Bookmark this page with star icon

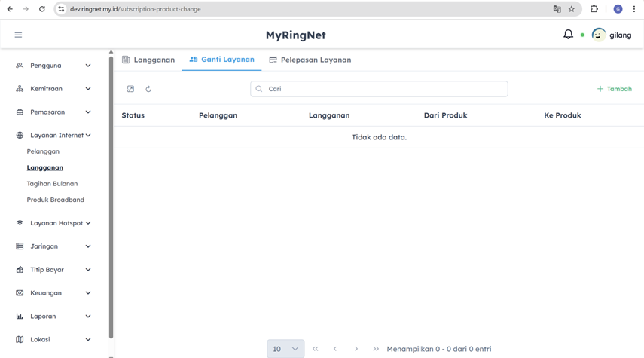[572, 9]
